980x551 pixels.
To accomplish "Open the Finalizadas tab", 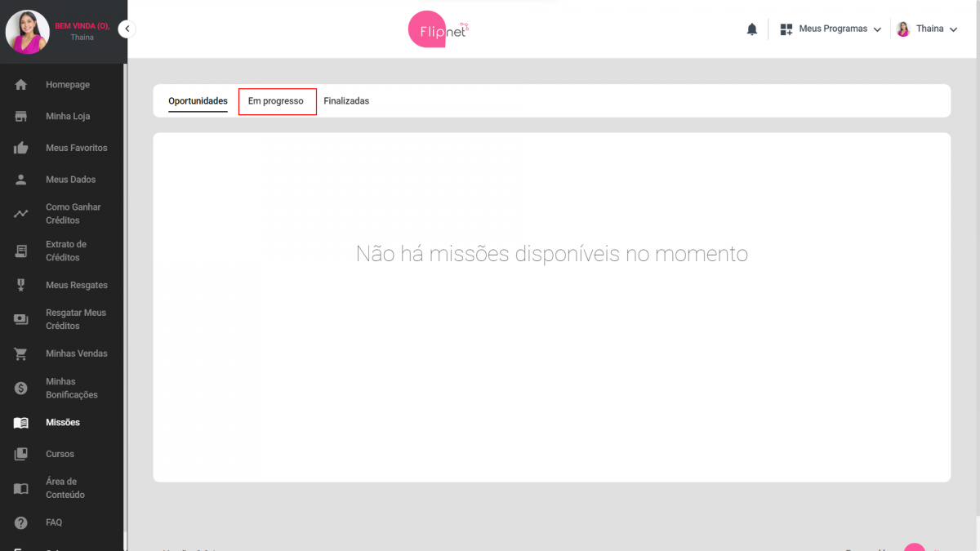I will [346, 101].
